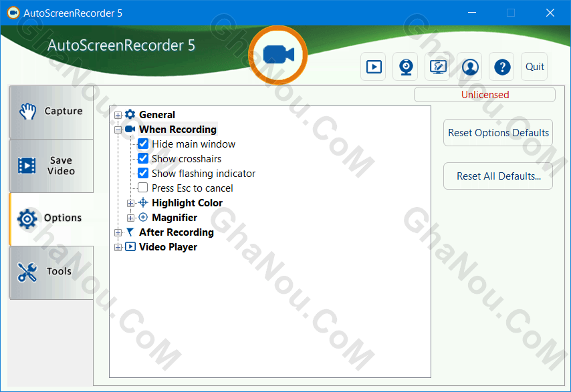The image size is (571, 392).
Task: Select the General tree label
Action: coord(157,115)
